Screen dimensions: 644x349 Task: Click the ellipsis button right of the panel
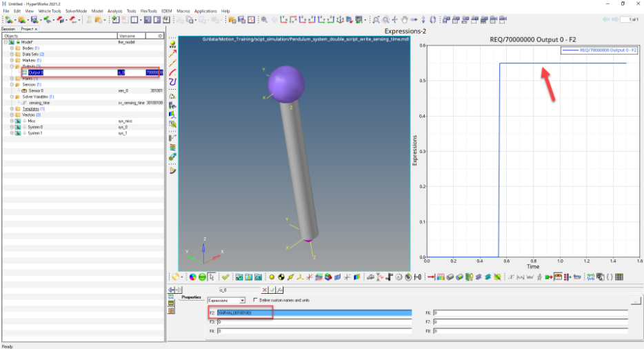click(x=635, y=301)
